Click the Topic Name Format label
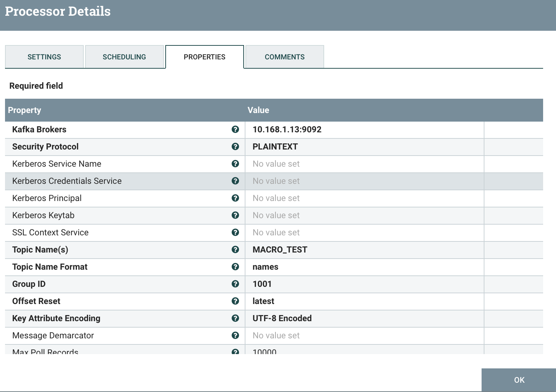 50,267
